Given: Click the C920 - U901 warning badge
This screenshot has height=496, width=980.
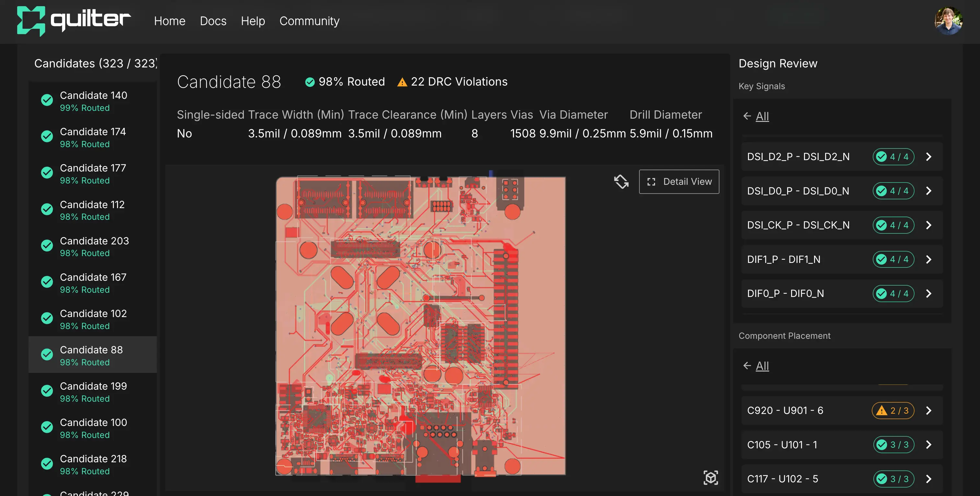Looking at the screenshot, I should (892, 410).
